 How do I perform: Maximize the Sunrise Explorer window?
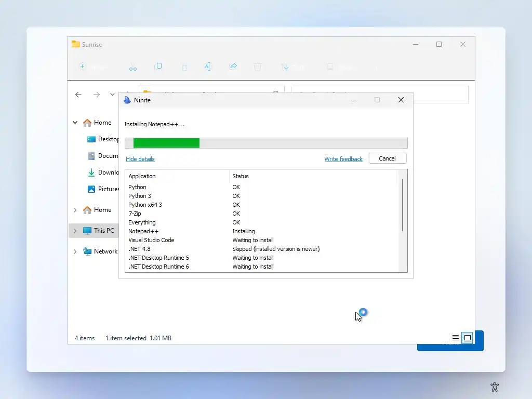point(439,45)
